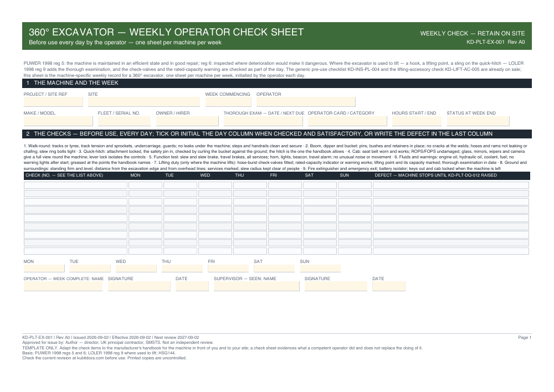This screenshot has width=554, height=392.
Task: Click the SUN initials box below the table
Action: pos(320,269)
